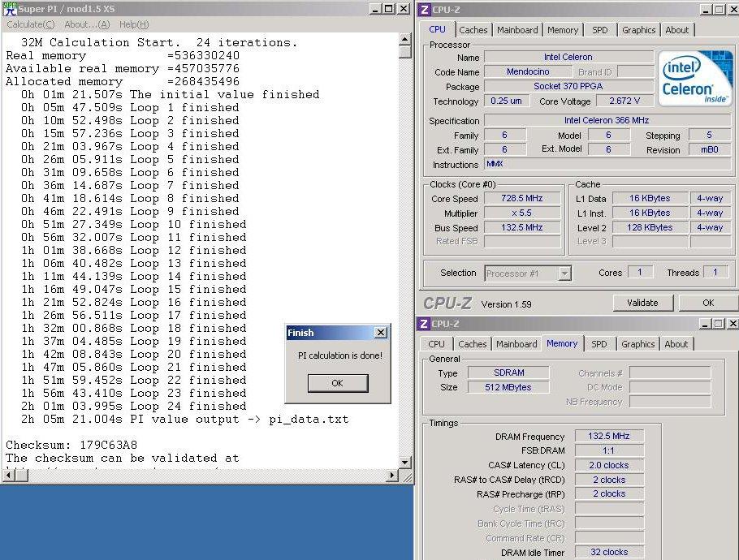Close the lower CPU-Z window
The width and height of the screenshot is (739, 560).
click(733, 324)
